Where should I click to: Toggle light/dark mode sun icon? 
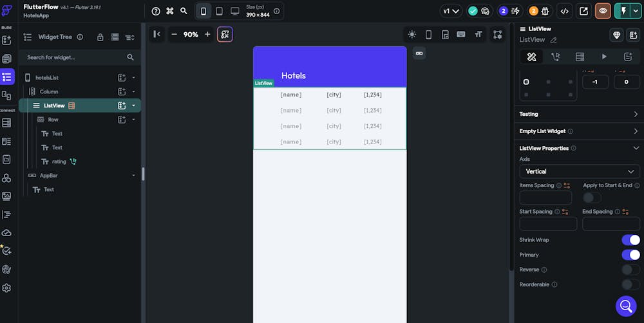pos(412,35)
